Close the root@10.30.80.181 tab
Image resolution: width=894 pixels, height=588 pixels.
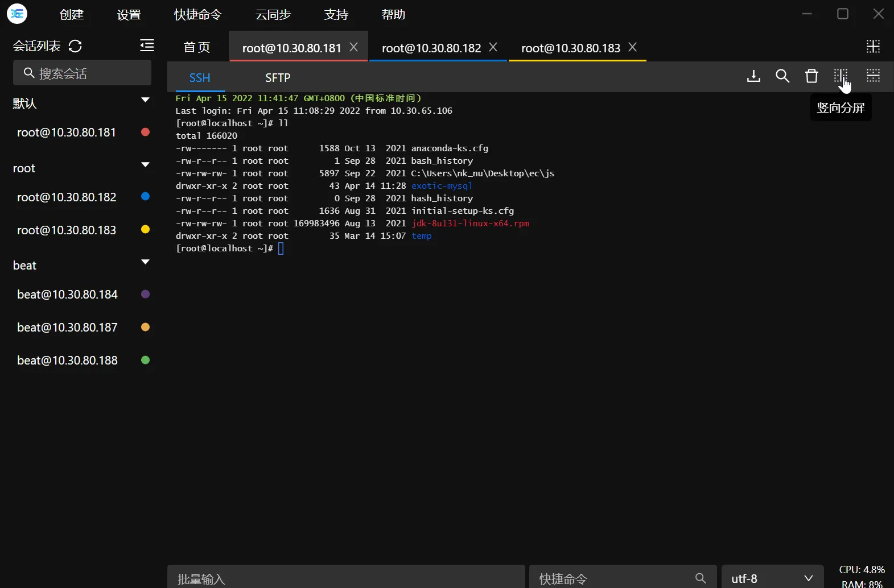point(353,47)
